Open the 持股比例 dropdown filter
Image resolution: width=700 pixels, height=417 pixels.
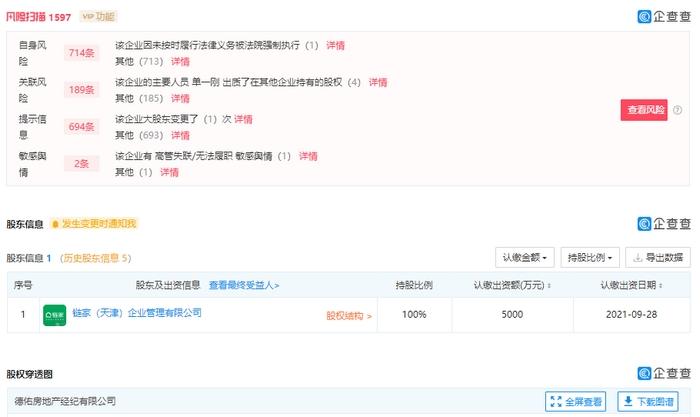point(589,257)
